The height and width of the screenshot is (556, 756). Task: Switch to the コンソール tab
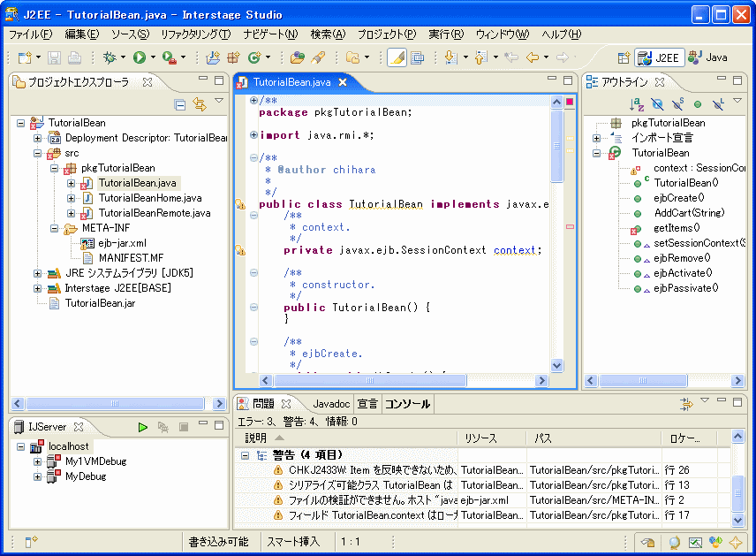407,404
